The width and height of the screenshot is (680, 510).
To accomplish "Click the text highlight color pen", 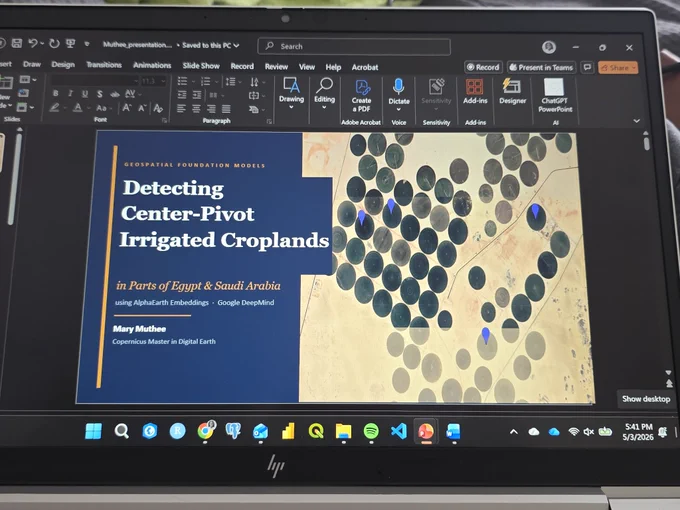I will pyautogui.click(x=55, y=107).
